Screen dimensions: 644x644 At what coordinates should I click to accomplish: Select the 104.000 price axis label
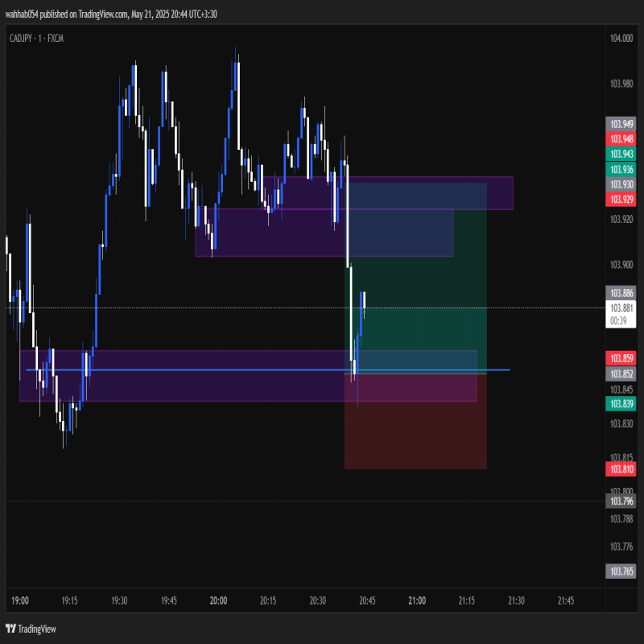click(621, 38)
